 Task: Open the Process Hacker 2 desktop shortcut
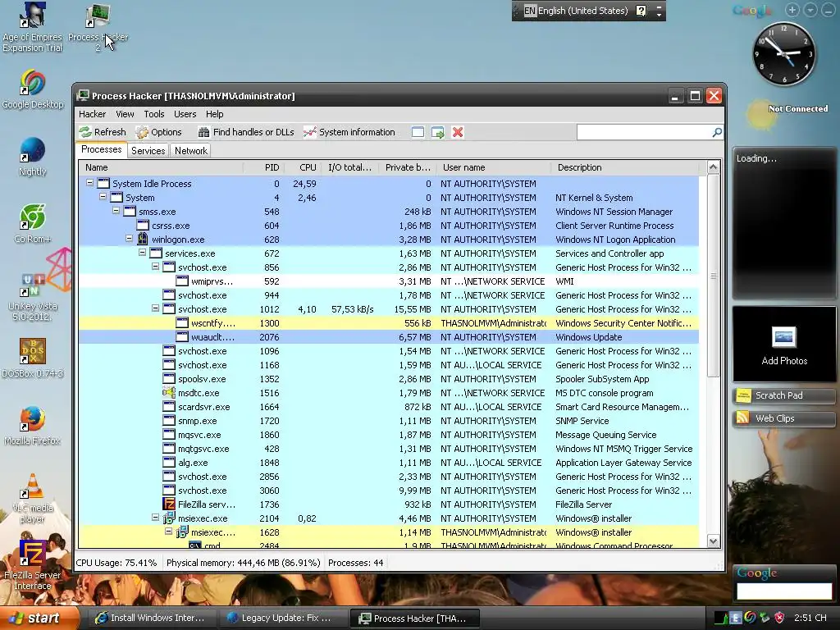click(x=98, y=27)
